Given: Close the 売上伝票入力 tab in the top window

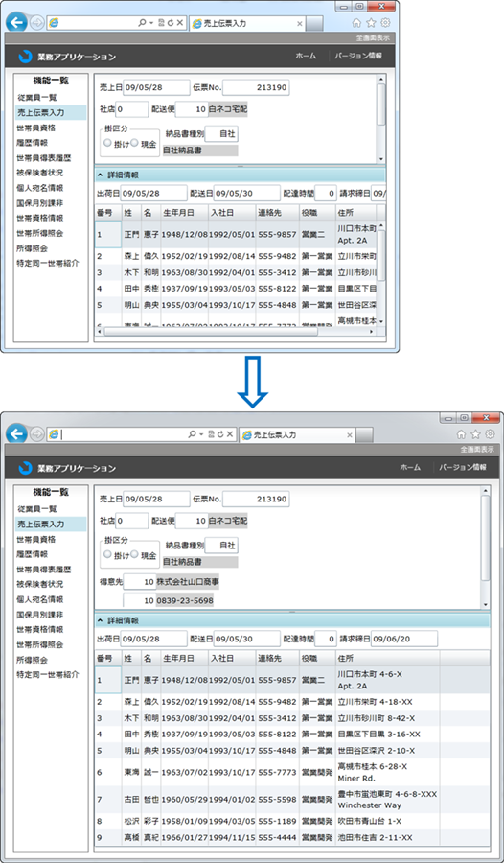Looking at the screenshot, I should (x=299, y=24).
